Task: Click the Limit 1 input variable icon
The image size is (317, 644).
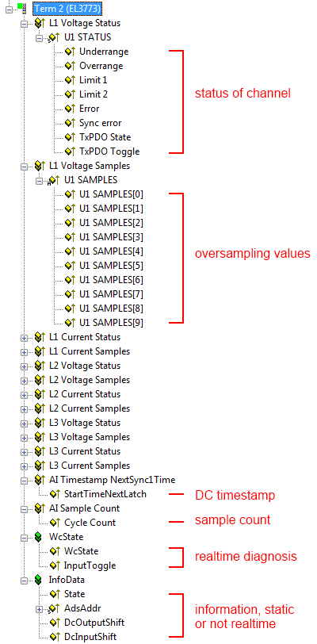Action: pos(70,80)
